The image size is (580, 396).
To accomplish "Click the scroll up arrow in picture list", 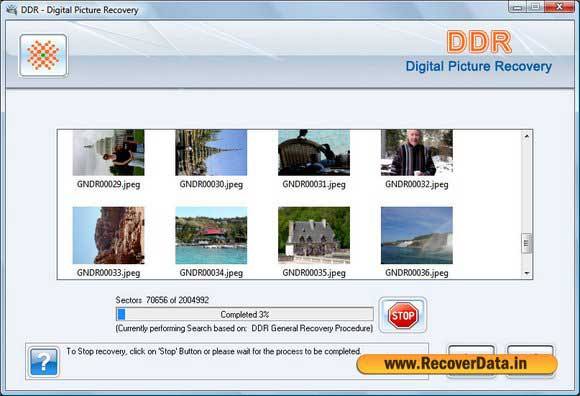I will [527, 136].
